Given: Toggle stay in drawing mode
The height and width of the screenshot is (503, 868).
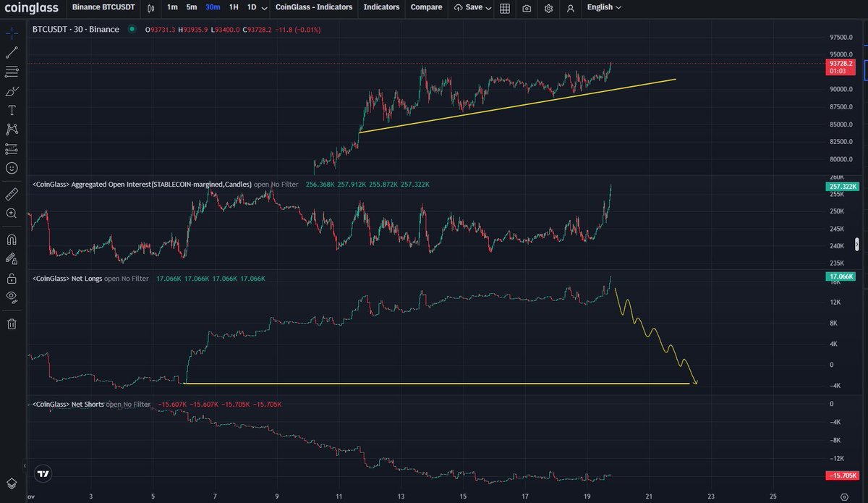Looking at the screenshot, I should [12, 258].
